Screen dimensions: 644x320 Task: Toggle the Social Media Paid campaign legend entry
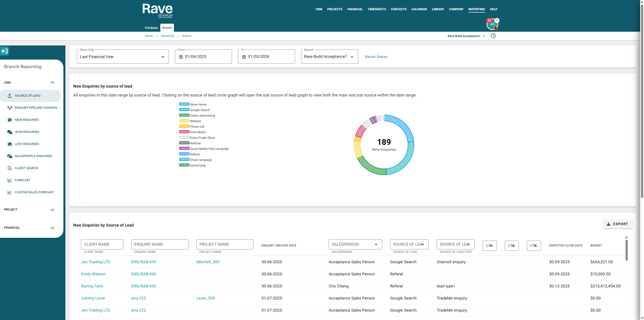click(204, 149)
